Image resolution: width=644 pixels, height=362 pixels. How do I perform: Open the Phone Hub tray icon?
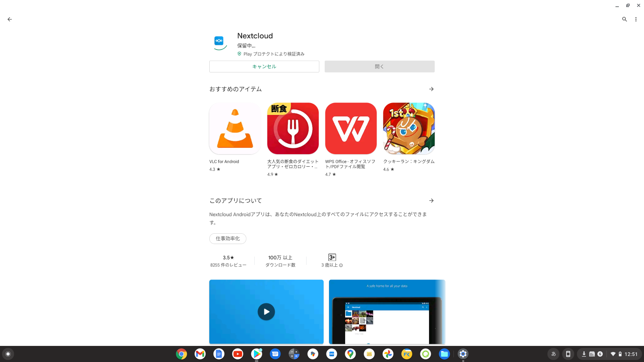(568, 354)
